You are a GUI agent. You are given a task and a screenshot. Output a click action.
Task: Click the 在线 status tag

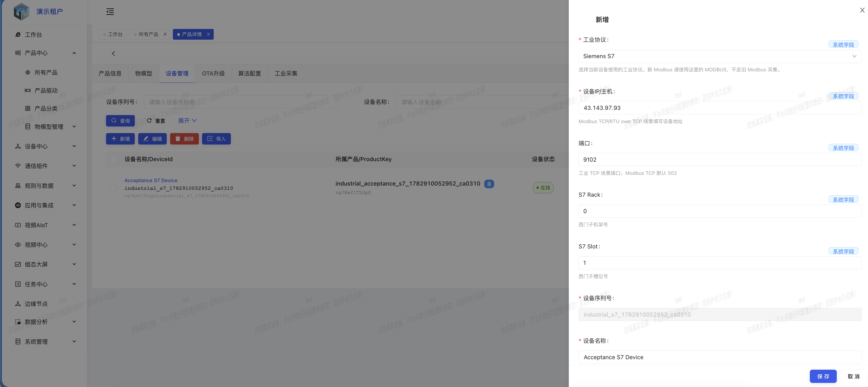click(543, 188)
